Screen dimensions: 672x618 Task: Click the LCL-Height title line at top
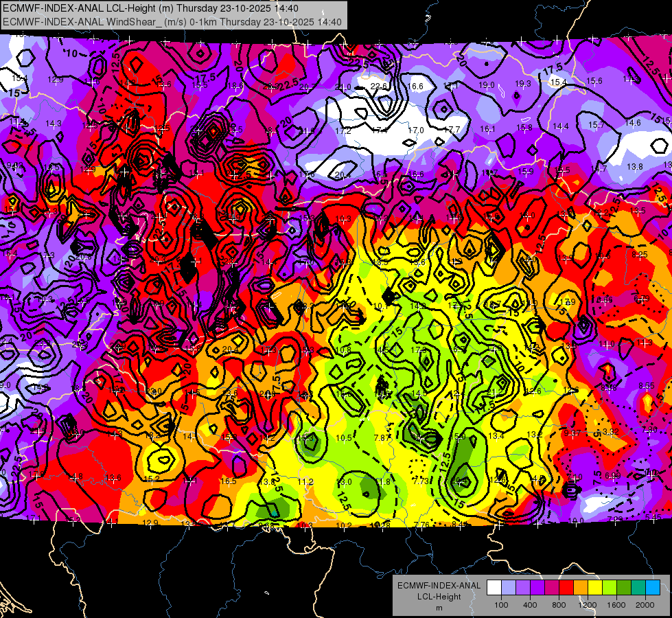(x=150, y=8)
